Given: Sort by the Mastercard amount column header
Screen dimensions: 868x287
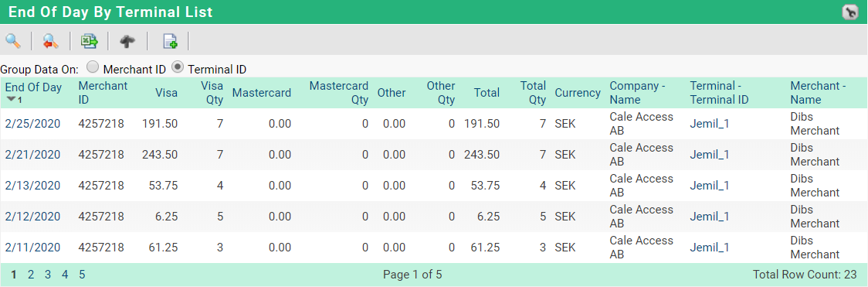Looking at the screenshot, I should [x=261, y=93].
